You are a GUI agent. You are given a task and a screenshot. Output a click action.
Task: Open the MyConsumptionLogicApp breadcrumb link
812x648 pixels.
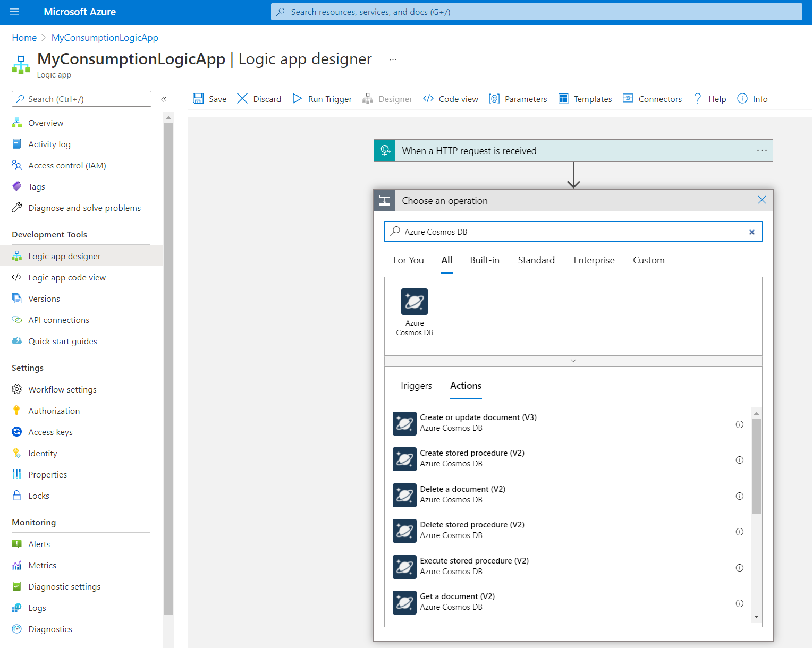point(105,38)
